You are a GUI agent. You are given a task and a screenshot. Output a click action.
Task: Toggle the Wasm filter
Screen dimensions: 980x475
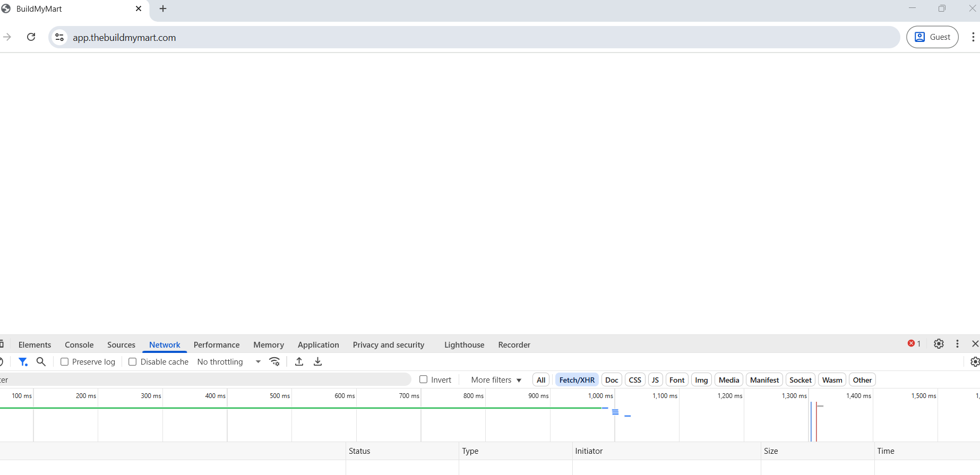[x=832, y=380]
